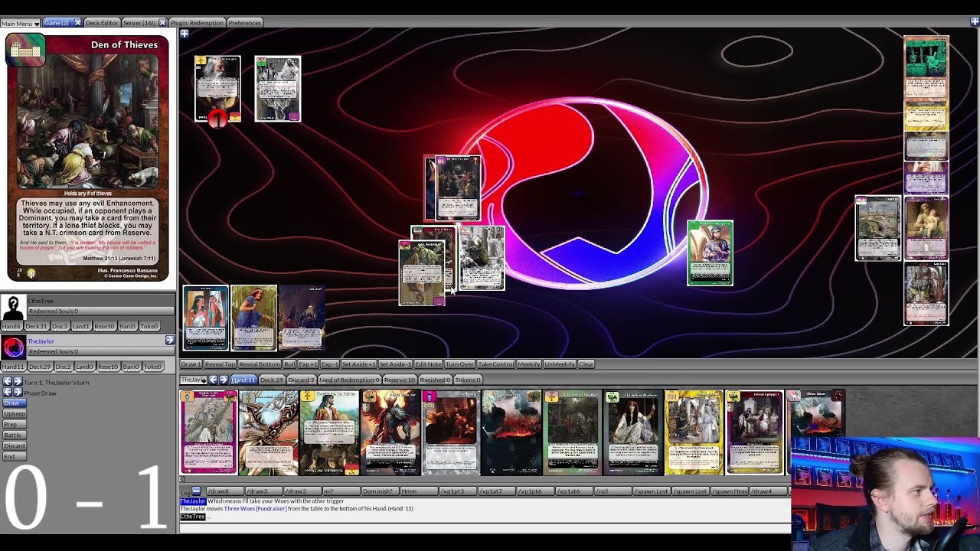Open TheJaylor player selector dropdown
Screen dimensions: 980x551
[194, 380]
